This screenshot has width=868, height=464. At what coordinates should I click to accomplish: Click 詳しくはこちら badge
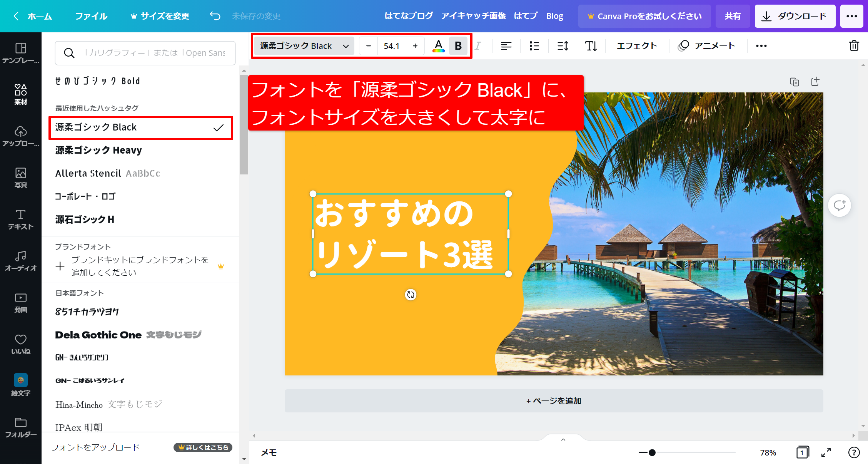point(203,447)
